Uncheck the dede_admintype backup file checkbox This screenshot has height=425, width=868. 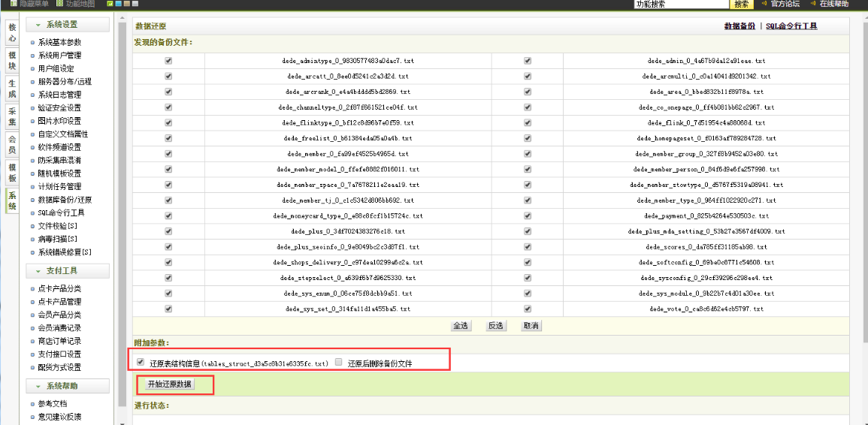pos(168,61)
